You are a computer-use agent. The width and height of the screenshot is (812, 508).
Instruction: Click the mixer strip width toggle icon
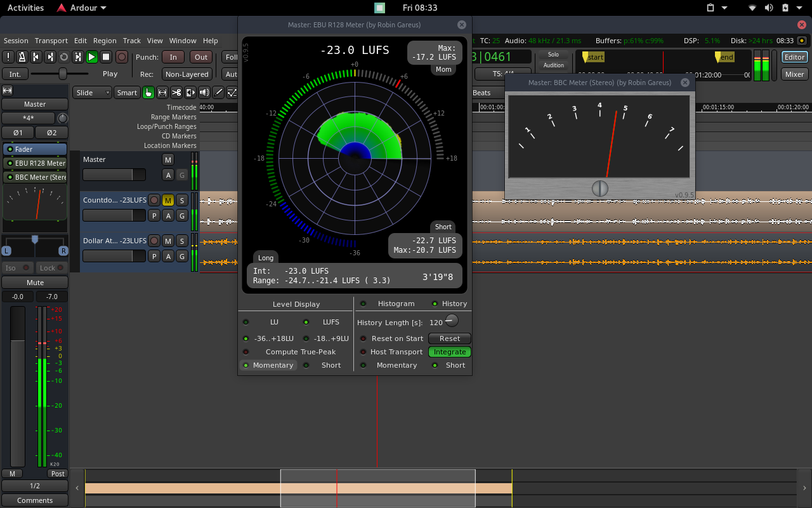pos(8,91)
